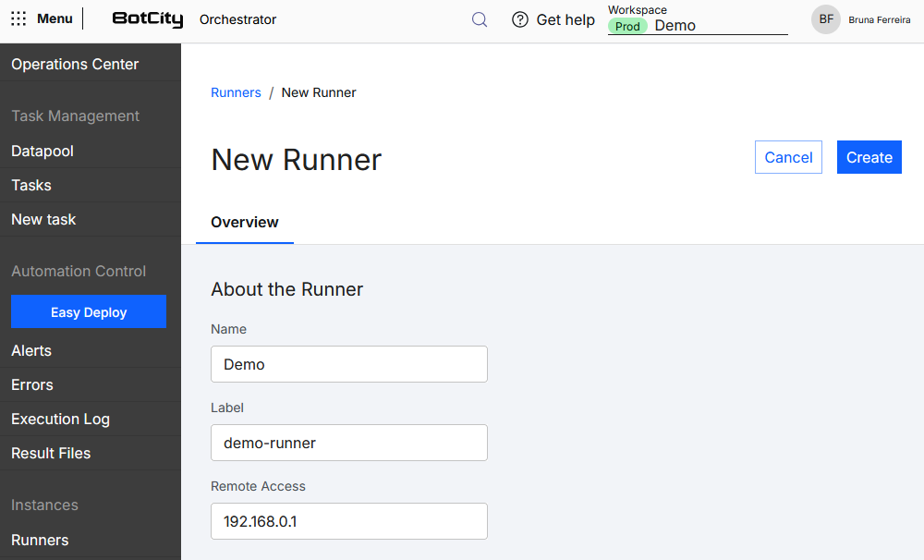Click the Bruna Ferreira user name

(880, 20)
